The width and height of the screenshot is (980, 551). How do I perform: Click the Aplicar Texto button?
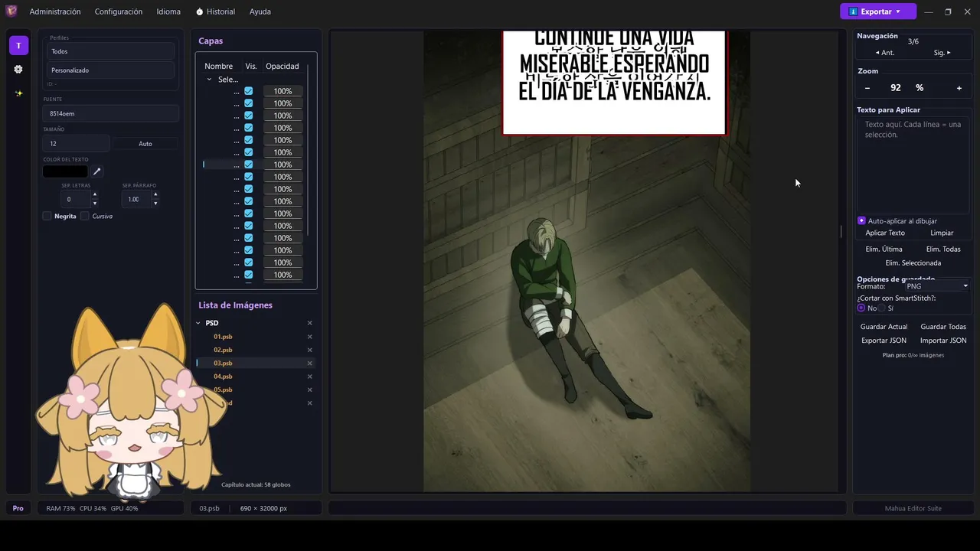coord(885,233)
